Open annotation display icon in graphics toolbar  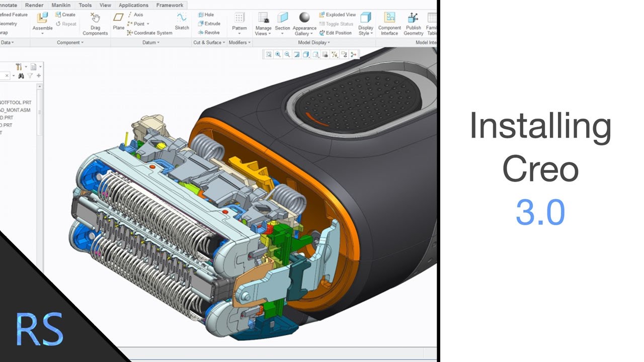click(x=345, y=54)
